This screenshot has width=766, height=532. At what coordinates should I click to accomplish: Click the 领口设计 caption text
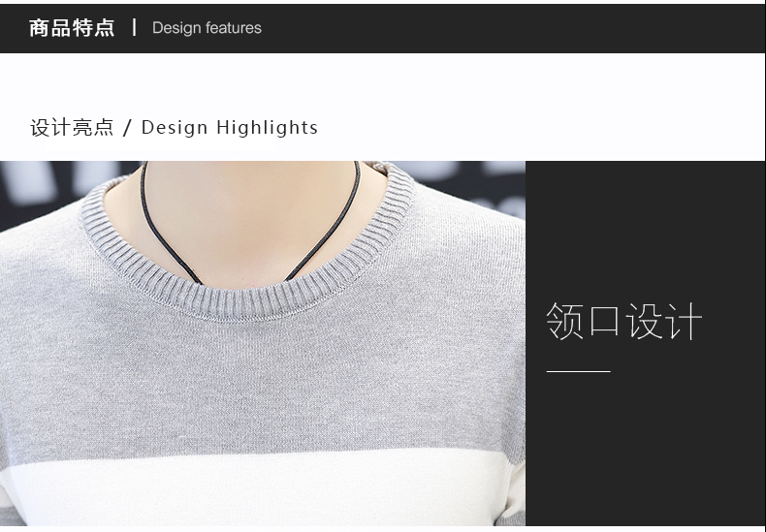click(x=623, y=322)
